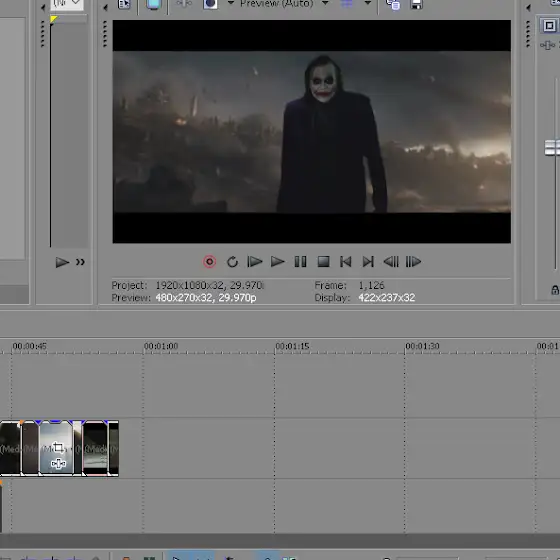Toggle the fader channel lock icon
The image size is (560, 560).
(x=555, y=290)
